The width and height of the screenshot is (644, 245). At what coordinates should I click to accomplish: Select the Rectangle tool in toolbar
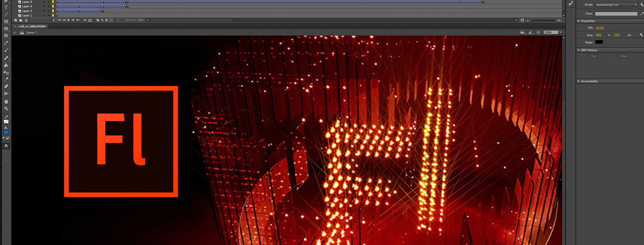click(6, 21)
